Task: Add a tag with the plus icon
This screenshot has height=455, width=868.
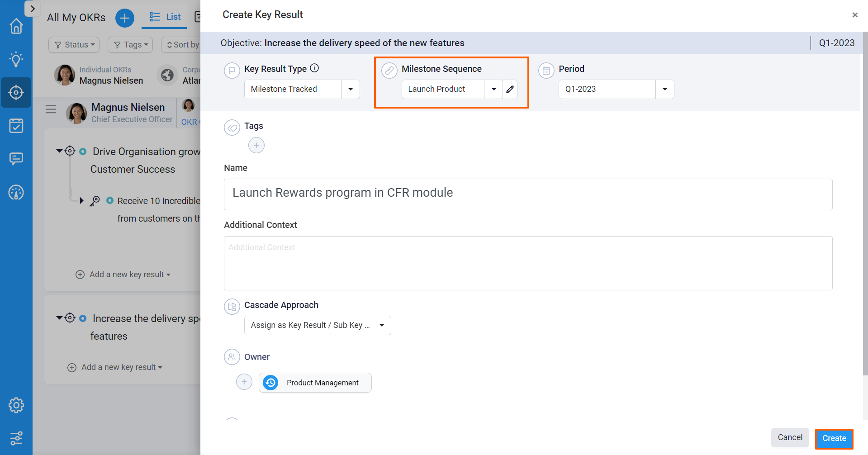Action: tap(256, 145)
